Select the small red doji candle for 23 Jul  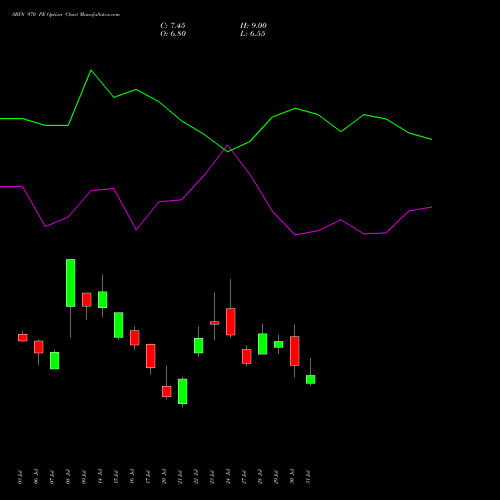coord(215,323)
